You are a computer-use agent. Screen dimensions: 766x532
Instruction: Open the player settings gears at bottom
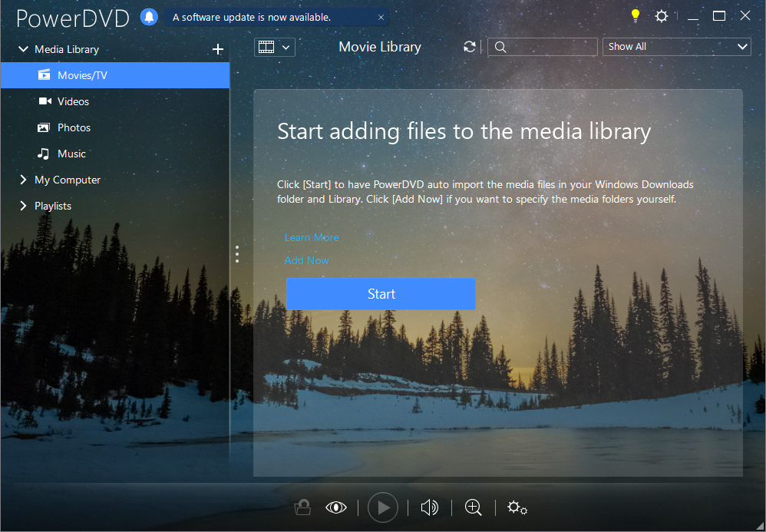[x=517, y=507]
